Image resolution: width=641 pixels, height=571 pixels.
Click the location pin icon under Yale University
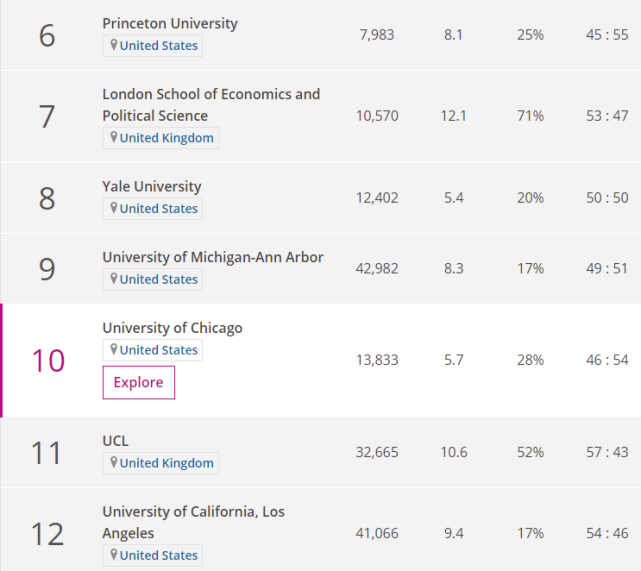point(114,208)
